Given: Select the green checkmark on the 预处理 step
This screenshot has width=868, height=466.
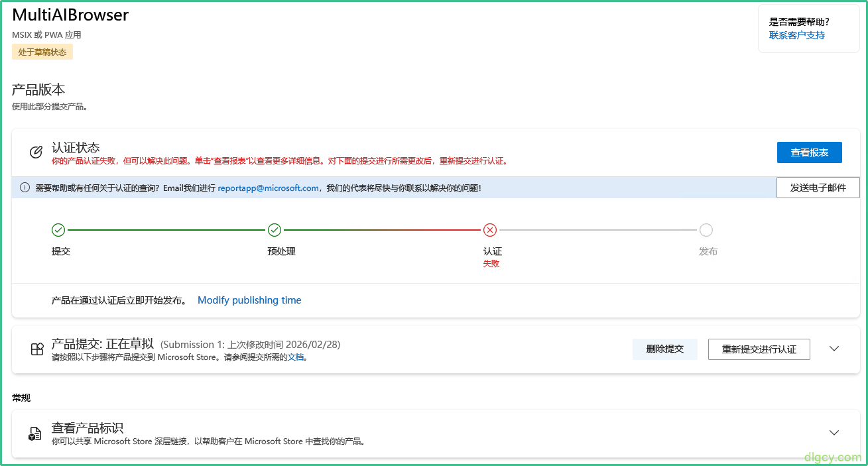Looking at the screenshot, I should click(275, 230).
